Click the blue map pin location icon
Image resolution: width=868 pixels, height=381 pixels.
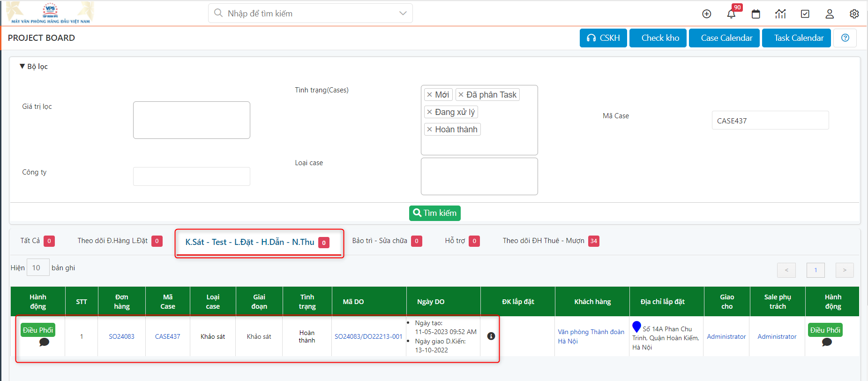[x=636, y=327]
